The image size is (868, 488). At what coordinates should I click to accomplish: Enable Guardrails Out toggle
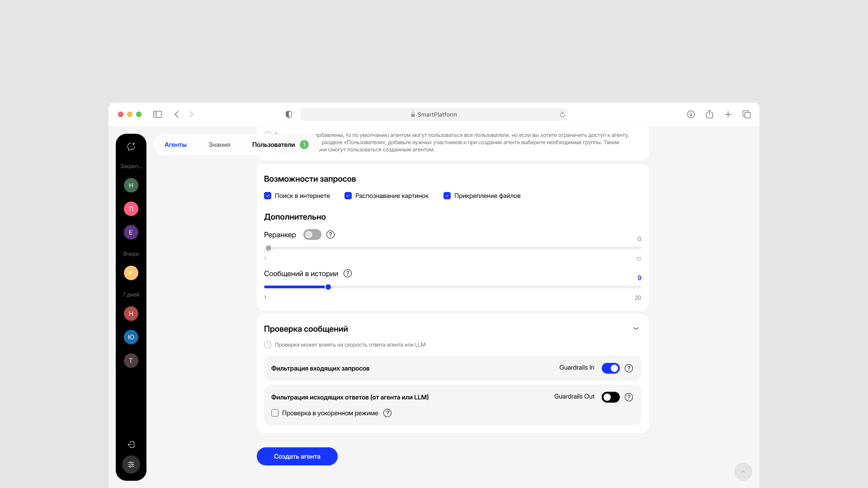click(x=610, y=397)
